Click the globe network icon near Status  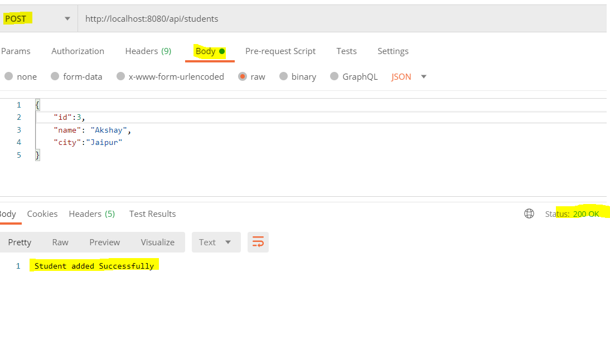[529, 213]
